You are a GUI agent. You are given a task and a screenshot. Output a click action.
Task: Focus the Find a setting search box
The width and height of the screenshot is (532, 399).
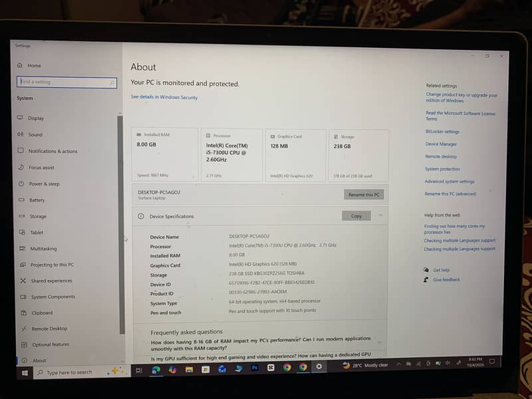pos(66,82)
